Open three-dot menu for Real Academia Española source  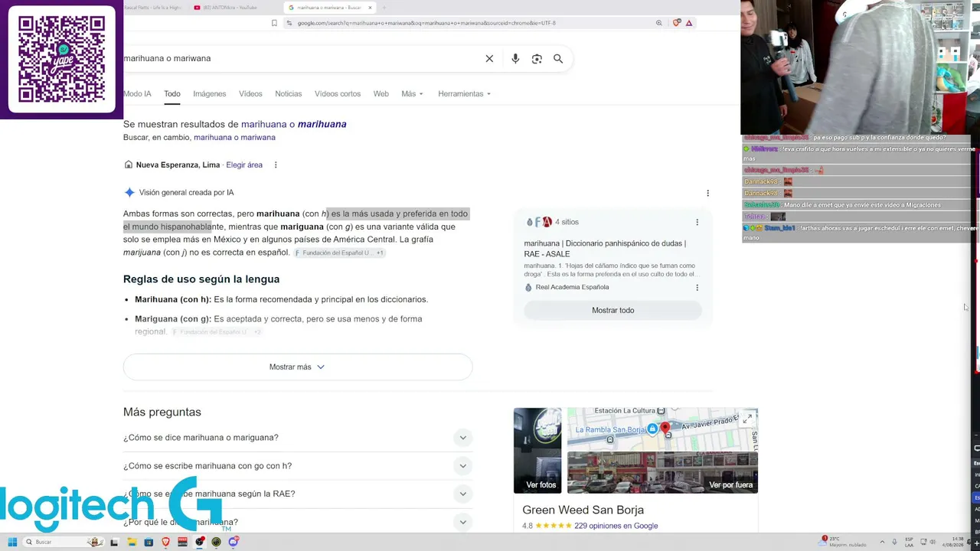click(697, 288)
